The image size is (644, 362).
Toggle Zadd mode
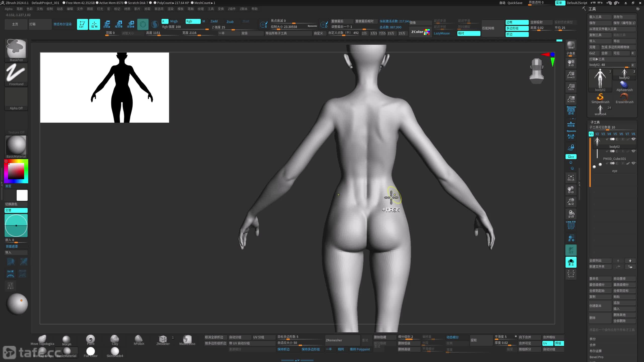coord(214,21)
